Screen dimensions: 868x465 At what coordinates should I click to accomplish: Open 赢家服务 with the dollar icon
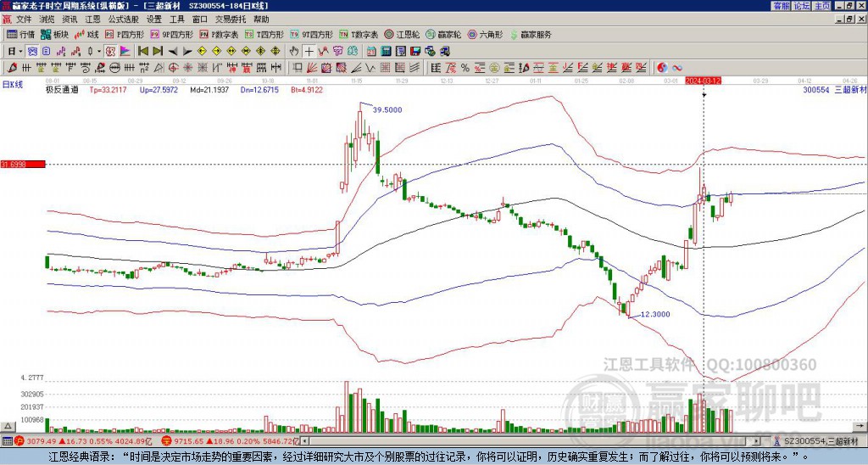[x=531, y=34]
